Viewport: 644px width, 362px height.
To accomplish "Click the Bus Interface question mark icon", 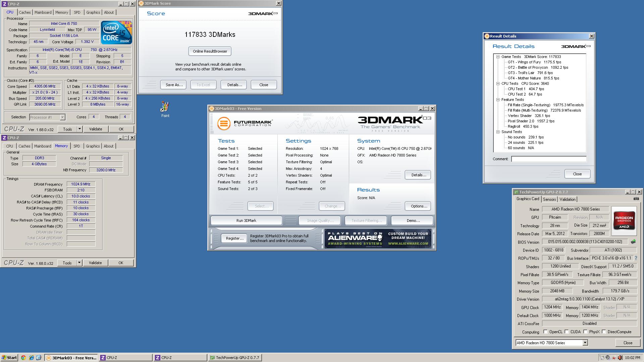I will coord(636,258).
